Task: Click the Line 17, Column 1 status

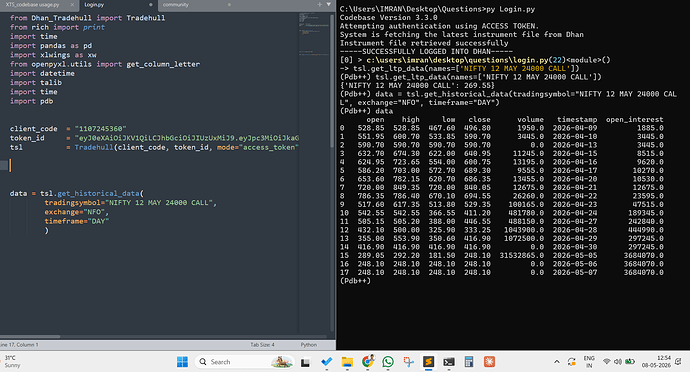Action: [x=19, y=345]
